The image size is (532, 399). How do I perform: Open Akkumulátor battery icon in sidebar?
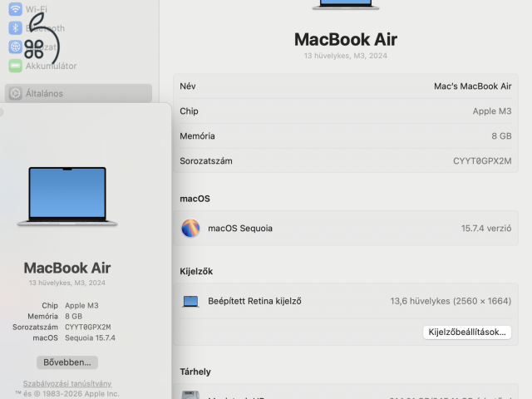[x=15, y=66]
